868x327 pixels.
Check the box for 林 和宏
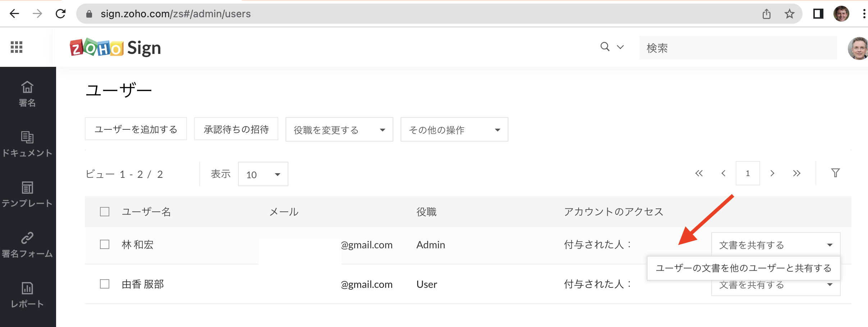tap(105, 245)
